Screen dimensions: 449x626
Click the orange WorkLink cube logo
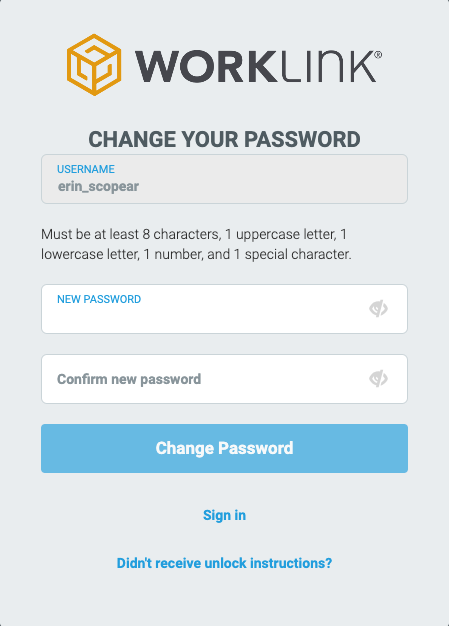(94, 65)
